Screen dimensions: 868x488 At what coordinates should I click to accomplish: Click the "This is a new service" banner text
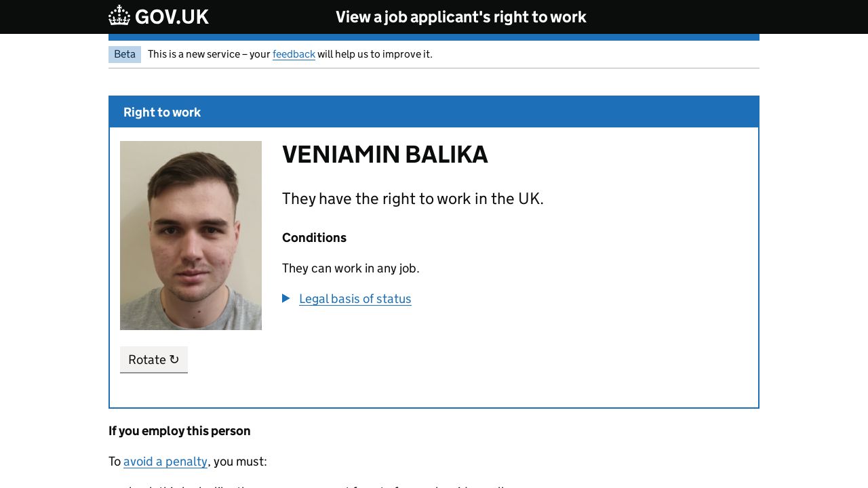pos(208,54)
